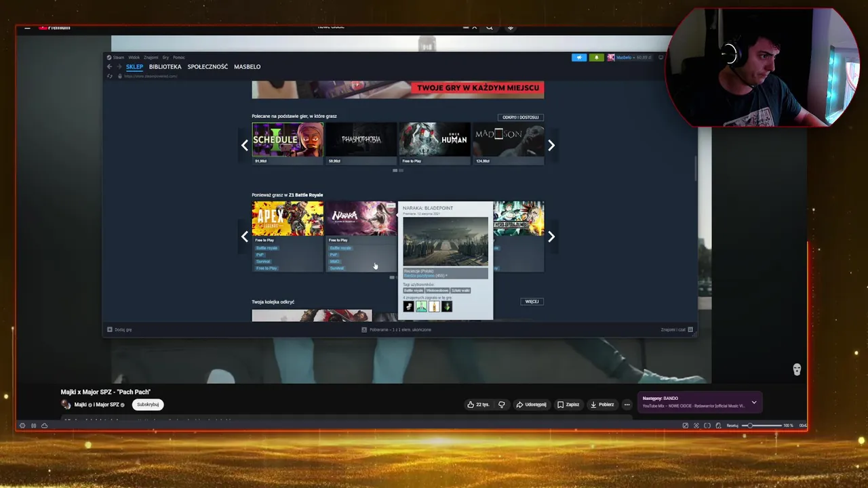Show next recommended games with right arrow
This screenshot has width=868, height=488.
[x=551, y=145]
